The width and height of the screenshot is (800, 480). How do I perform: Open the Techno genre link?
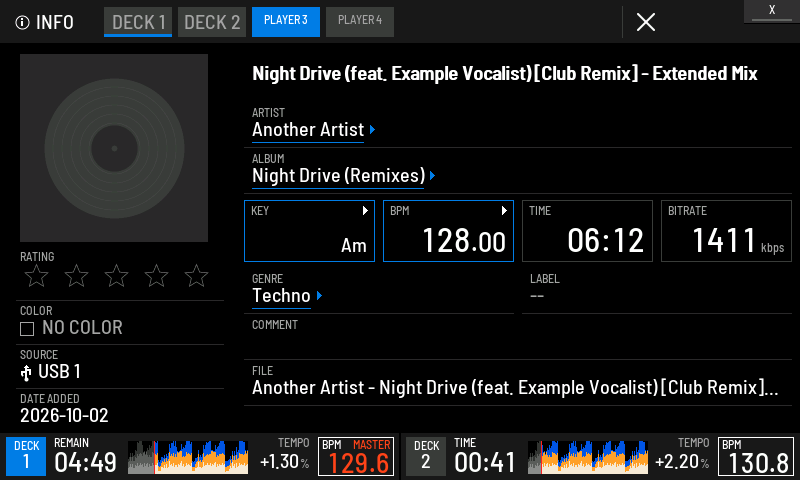[281, 296]
